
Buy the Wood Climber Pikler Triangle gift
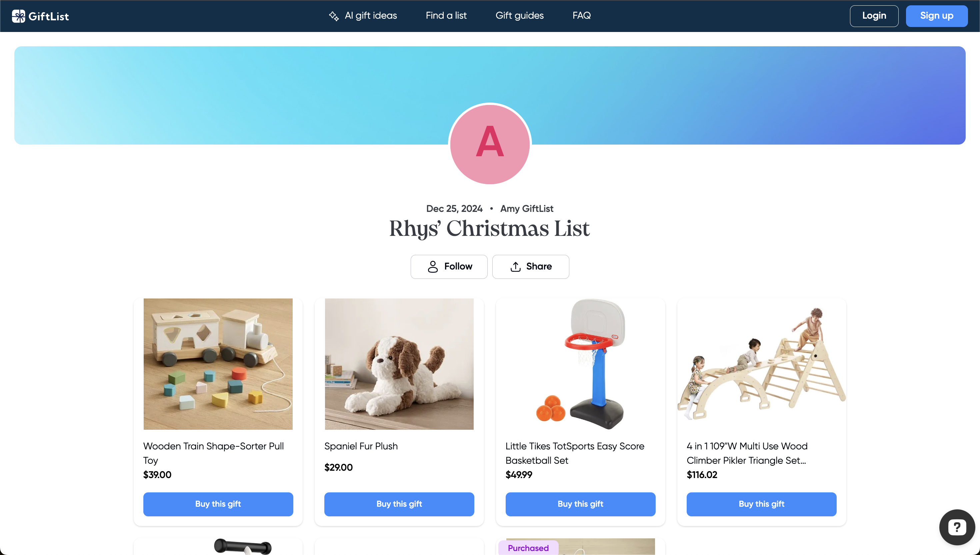pyautogui.click(x=762, y=504)
